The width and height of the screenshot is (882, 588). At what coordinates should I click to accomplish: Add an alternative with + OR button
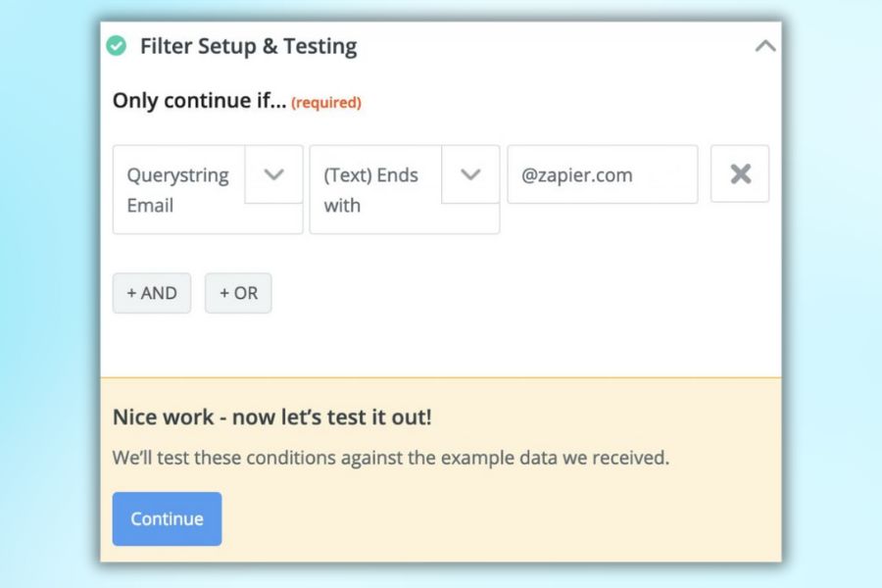[x=238, y=293]
